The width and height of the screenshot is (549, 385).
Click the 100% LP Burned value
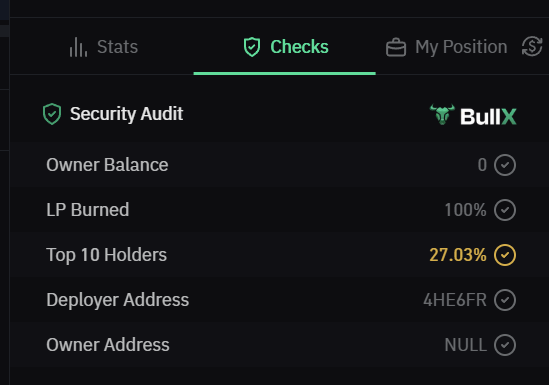(x=465, y=210)
